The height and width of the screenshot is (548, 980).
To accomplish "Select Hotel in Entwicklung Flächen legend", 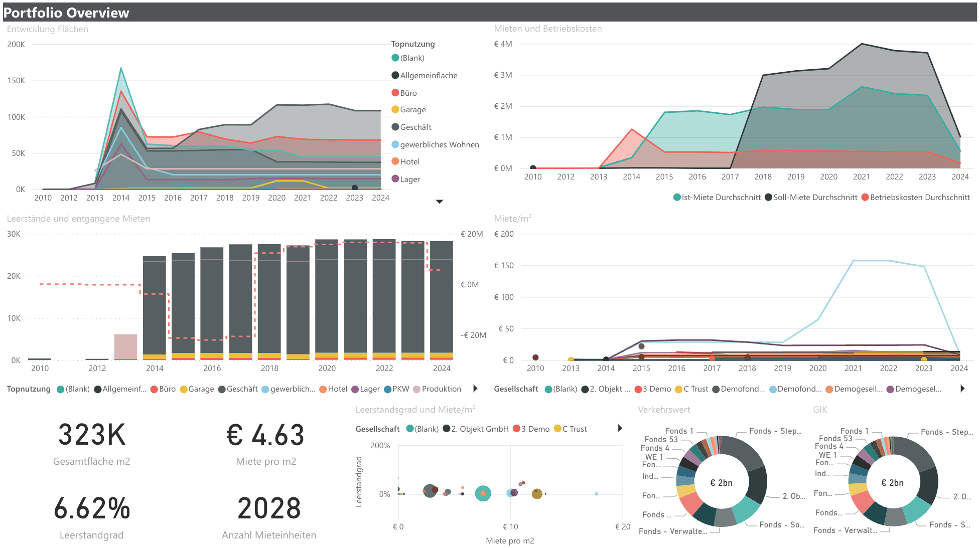I will 405,162.
